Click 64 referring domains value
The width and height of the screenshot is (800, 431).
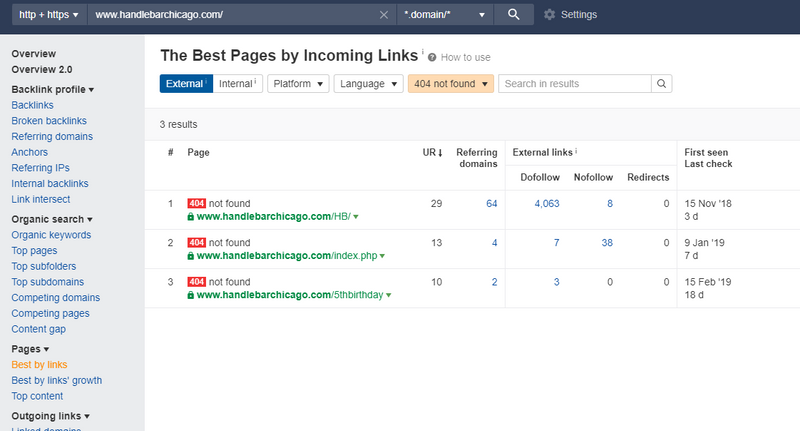click(491, 204)
